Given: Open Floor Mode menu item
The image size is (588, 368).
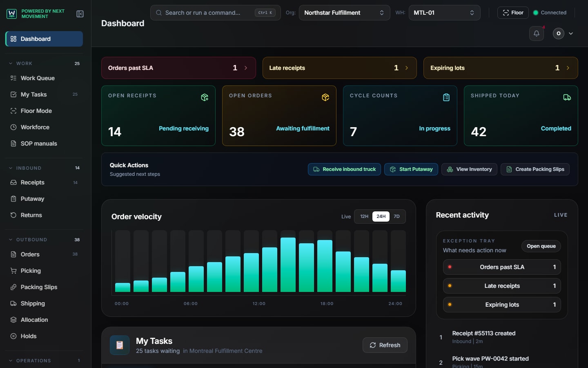Looking at the screenshot, I should 44,111.
